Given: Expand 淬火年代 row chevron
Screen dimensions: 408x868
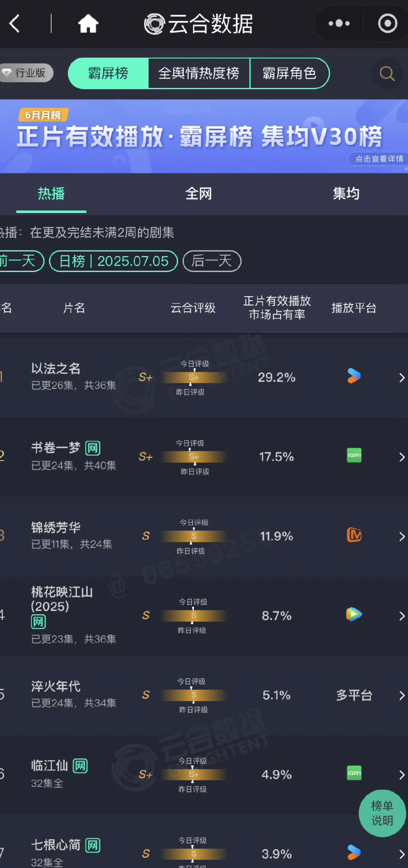Looking at the screenshot, I should click(x=402, y=695).
